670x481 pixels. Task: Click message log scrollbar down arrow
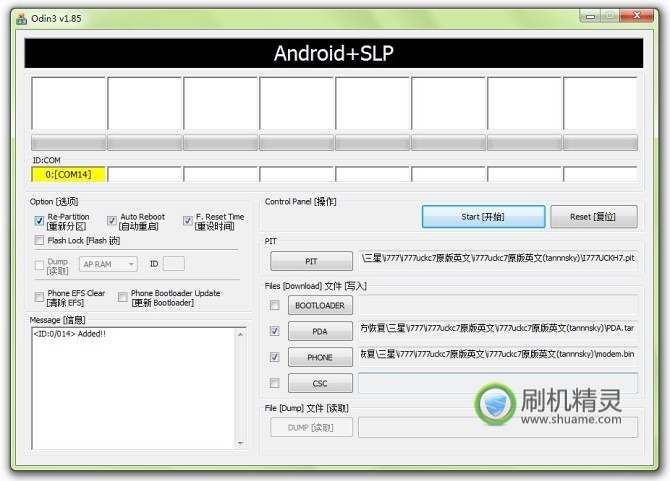[241, 443]
